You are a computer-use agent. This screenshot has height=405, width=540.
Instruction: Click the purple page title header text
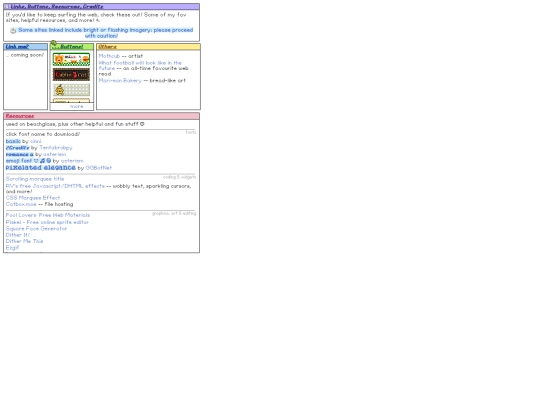pyautogui.click(x=57, y=7)
